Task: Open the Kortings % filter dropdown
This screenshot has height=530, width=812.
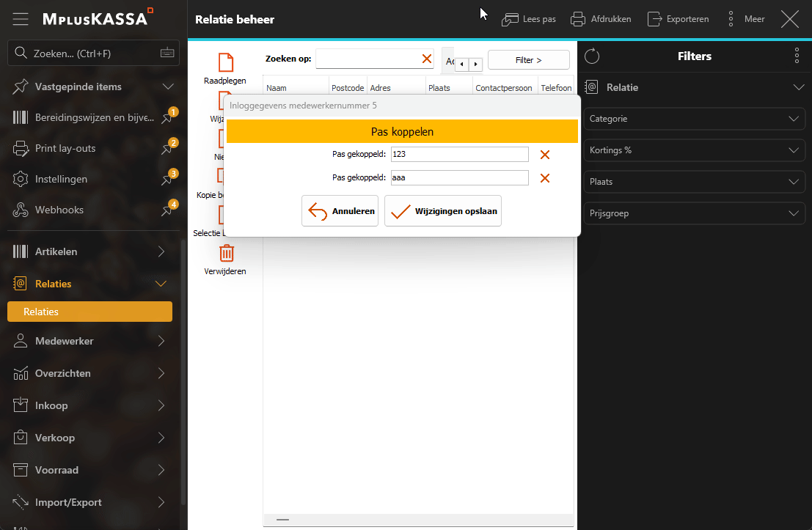Action: coord(695,150)
